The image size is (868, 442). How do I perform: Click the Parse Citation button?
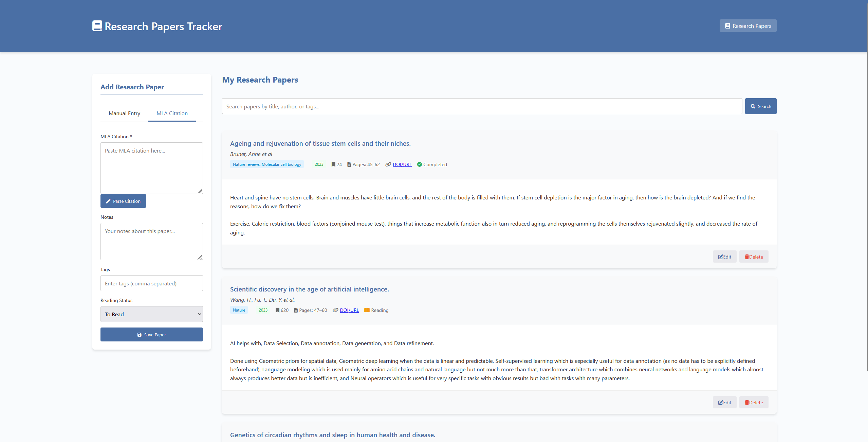[123, 201]
